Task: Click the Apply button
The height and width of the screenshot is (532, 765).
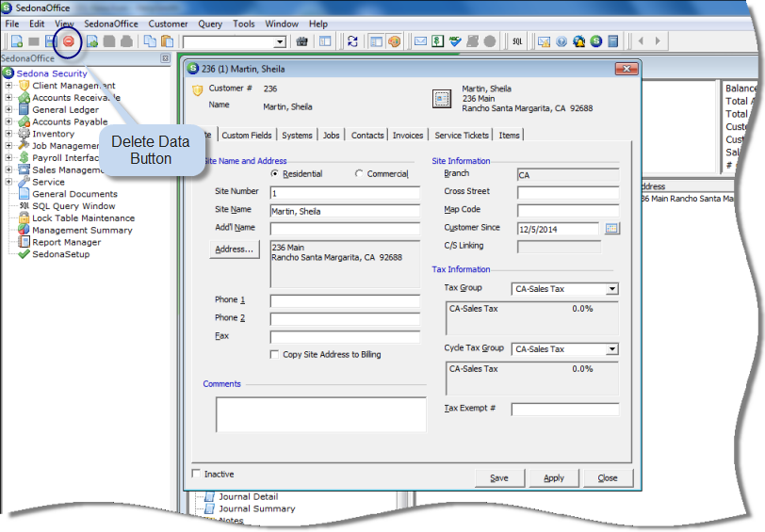Action: click(x=554, y=478)
